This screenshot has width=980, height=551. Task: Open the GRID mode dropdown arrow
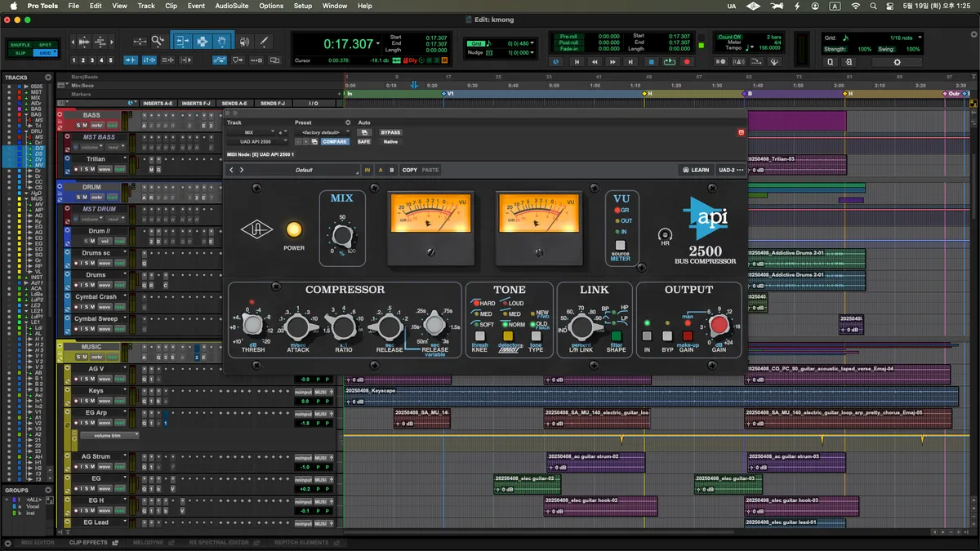56,53
